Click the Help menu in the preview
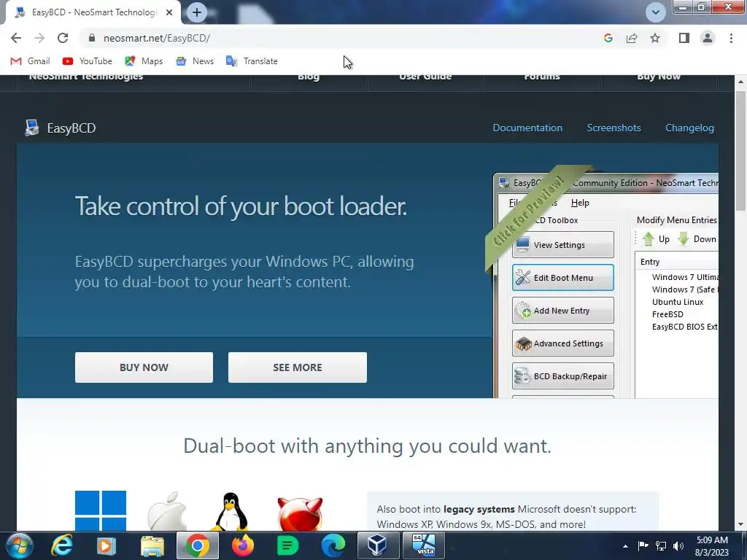This screenshot has height=560, width=747. click(x=580, y=203)
